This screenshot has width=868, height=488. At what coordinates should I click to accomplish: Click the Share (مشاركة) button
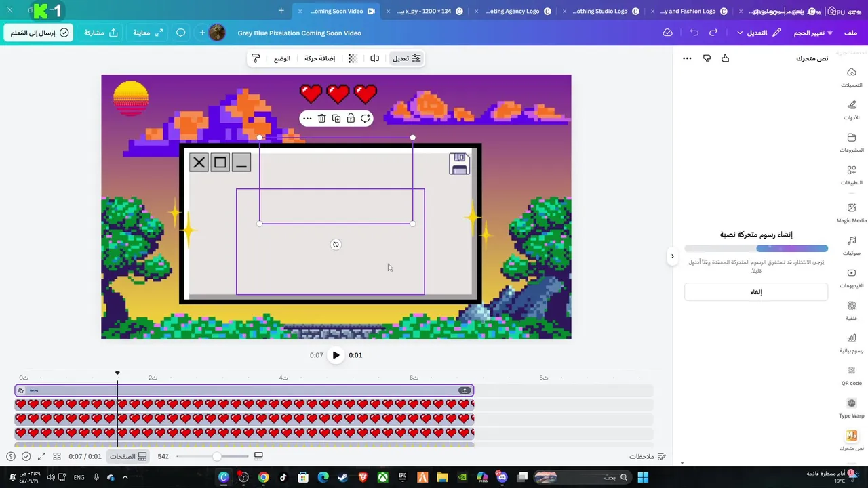tap(100, 33)
